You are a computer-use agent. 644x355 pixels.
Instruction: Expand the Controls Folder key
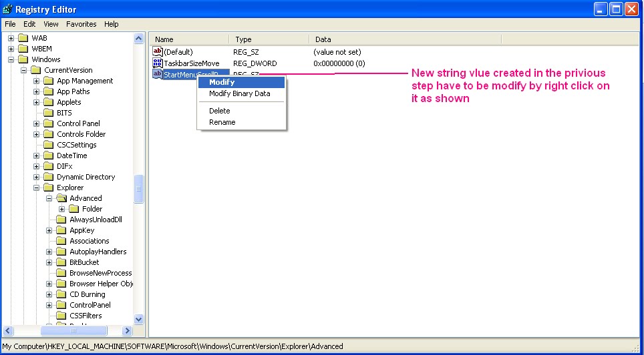37,134
